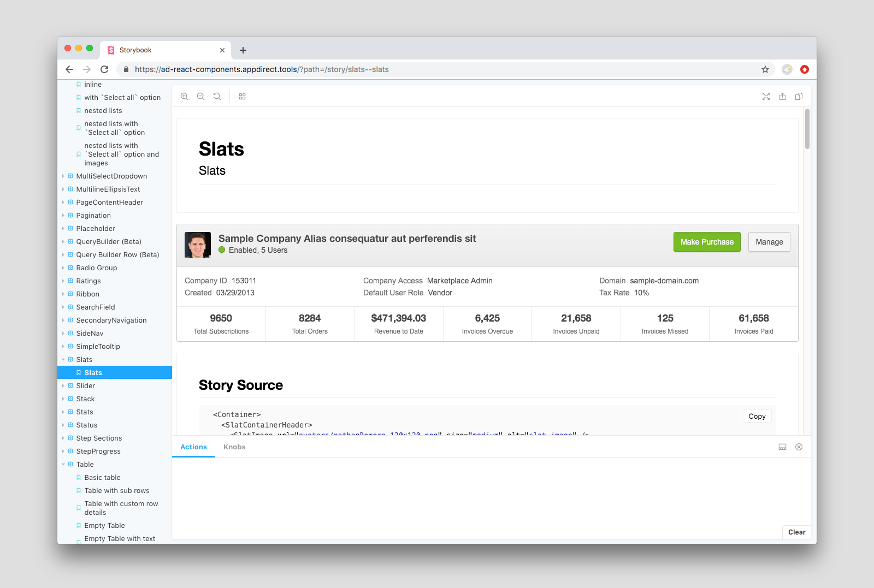The width and height of the screenshot is (874, 588).
Task: Select the Basic table story
Action: point(102,477)
